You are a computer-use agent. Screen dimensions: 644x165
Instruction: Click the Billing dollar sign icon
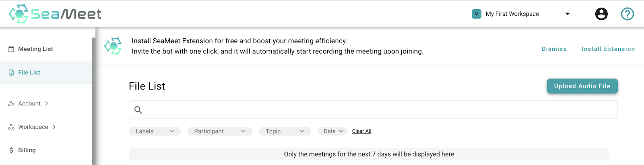[x=11, y=150]
